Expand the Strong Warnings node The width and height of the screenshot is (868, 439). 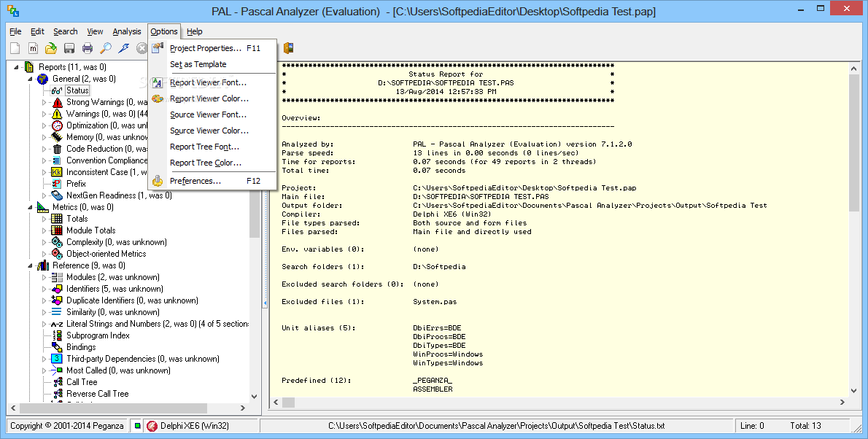(x=44, y=102)
